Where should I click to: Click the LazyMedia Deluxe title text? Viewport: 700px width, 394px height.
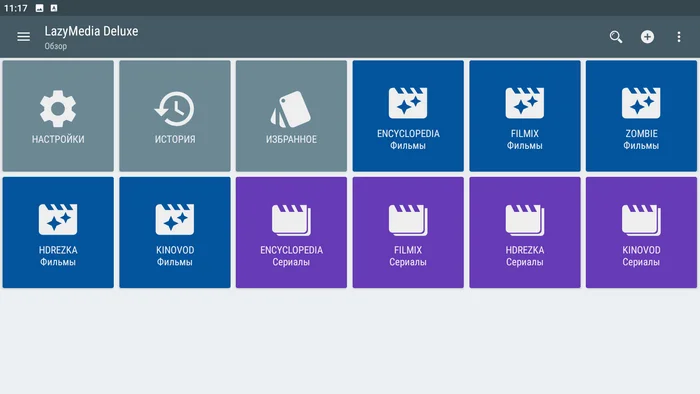(x=91, y=31)
